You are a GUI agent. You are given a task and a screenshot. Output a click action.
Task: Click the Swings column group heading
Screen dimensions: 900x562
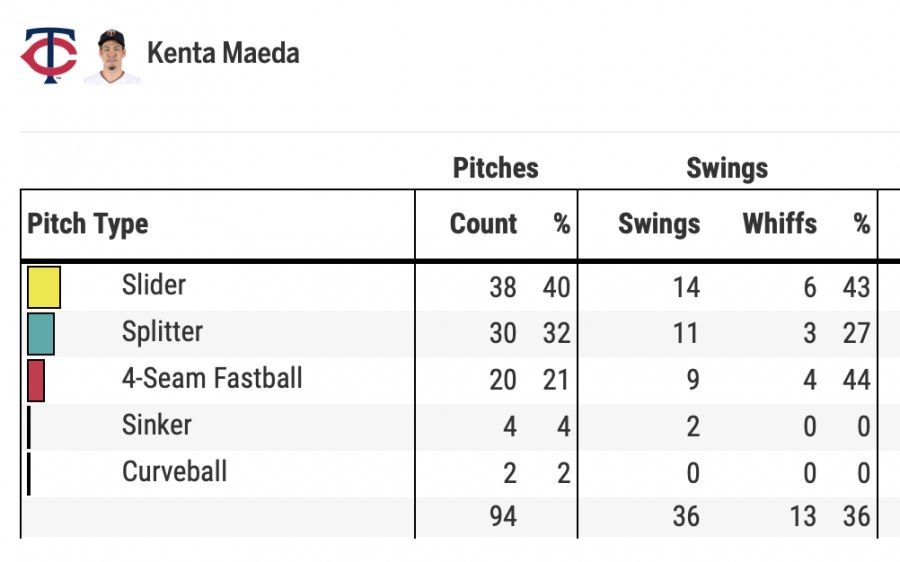[x=727, y=168]
